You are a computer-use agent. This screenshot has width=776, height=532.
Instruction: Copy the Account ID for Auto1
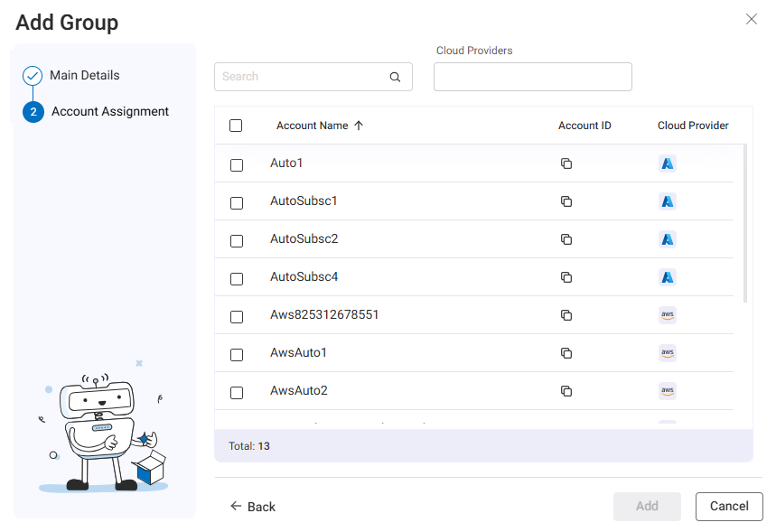[x=566, y=163]
